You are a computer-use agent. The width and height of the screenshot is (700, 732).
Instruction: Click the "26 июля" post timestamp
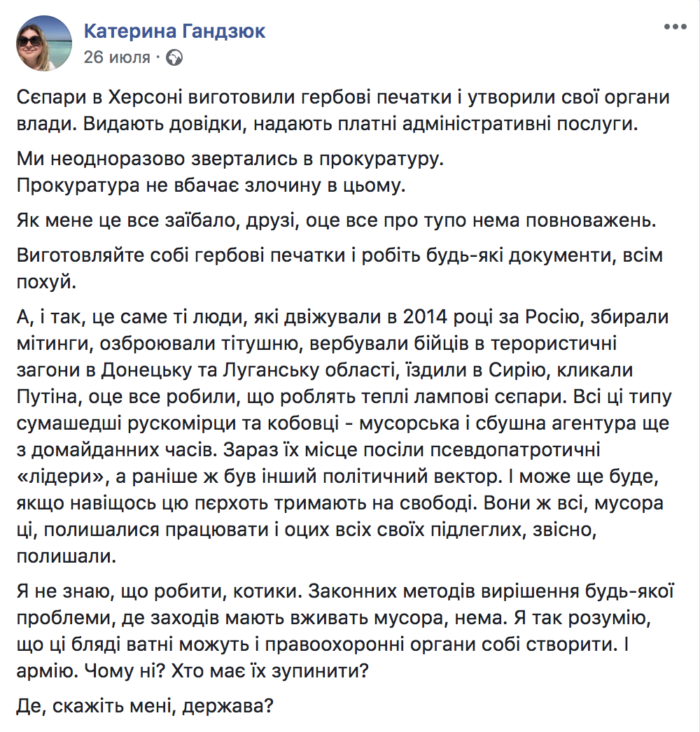point(117,57)
